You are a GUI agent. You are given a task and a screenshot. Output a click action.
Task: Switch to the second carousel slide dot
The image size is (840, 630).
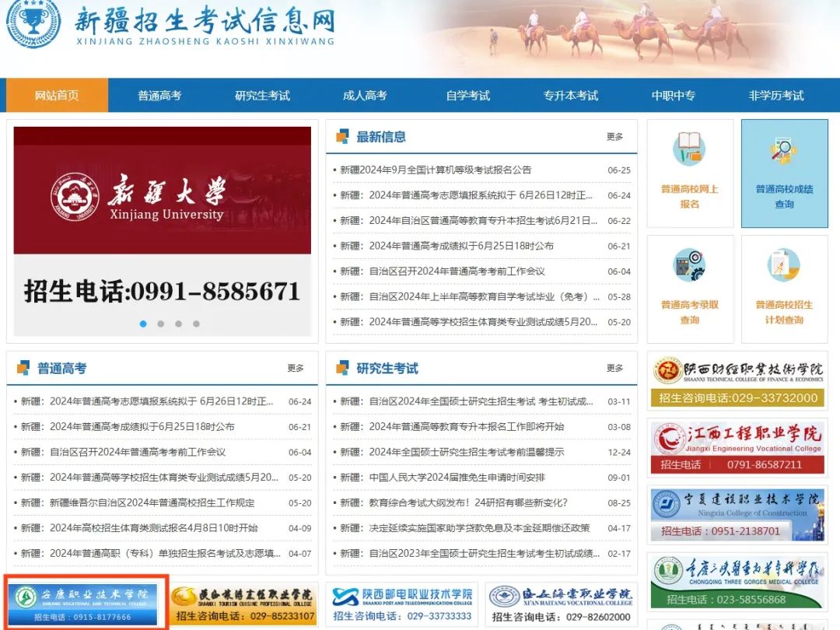pyautogui.click(x=161, y=324)
